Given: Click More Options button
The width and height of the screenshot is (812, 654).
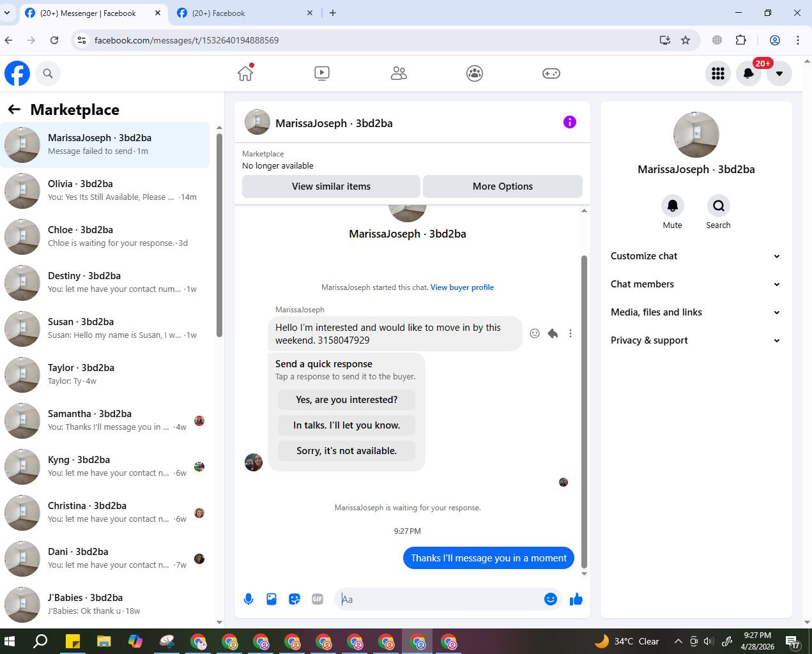Looking at the screenshot, I should click(503, 186).
